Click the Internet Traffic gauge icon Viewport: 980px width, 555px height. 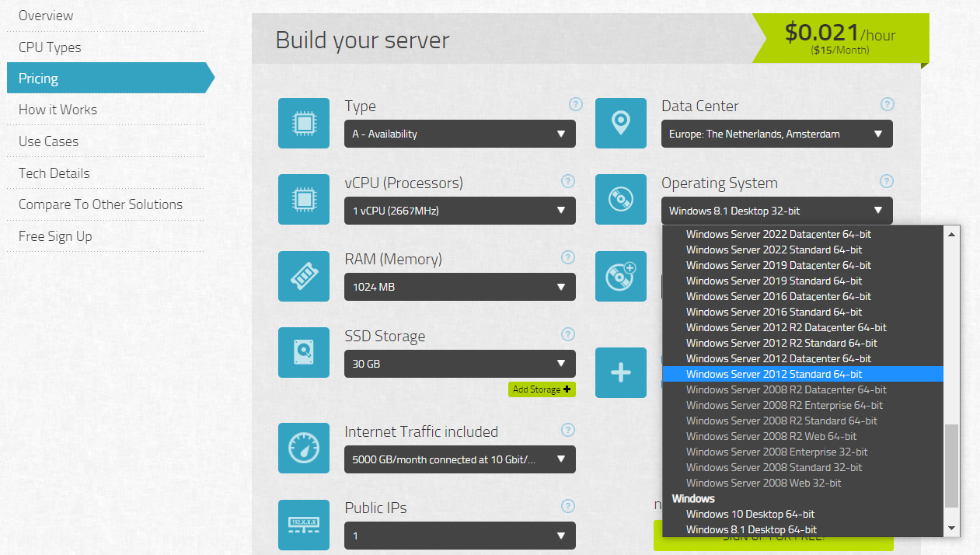point(304,449)
